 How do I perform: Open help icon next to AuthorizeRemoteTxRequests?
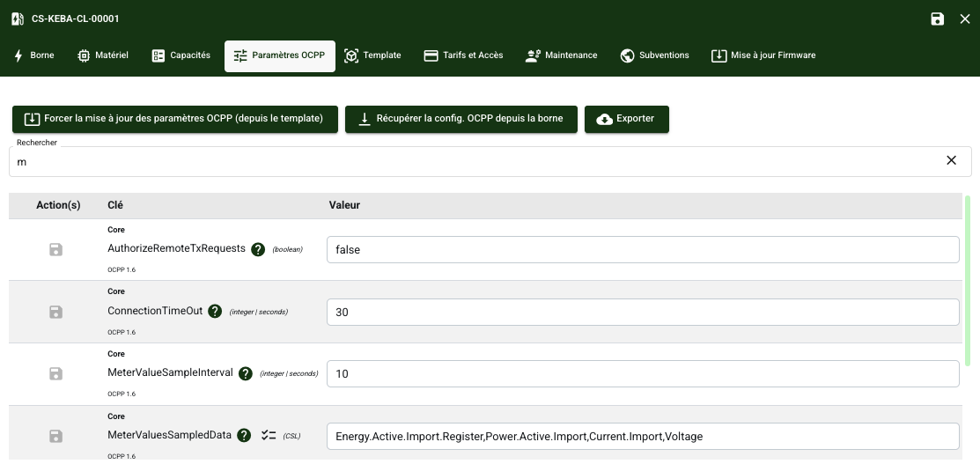258,249
